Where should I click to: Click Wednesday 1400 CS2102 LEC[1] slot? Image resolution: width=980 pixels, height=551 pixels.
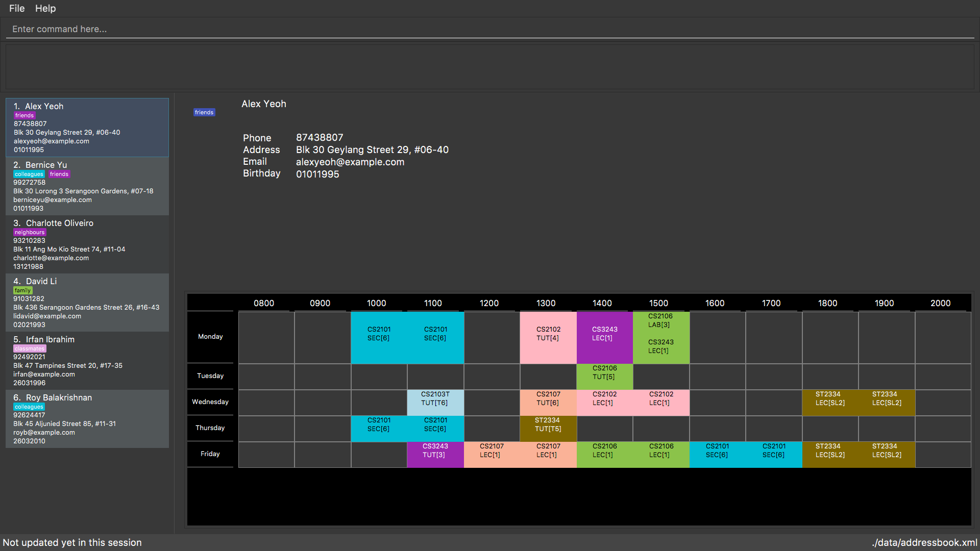605,403
